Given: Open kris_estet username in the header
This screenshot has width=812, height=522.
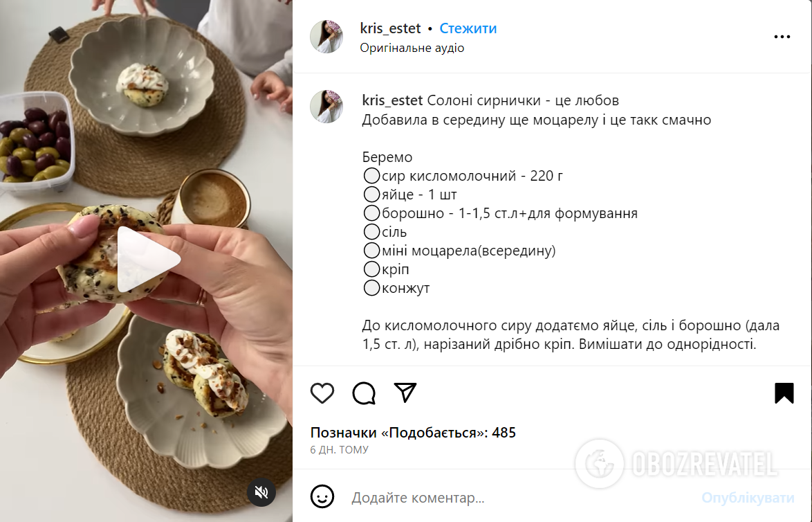Looking at the screenshot, I should click(391, 28).
